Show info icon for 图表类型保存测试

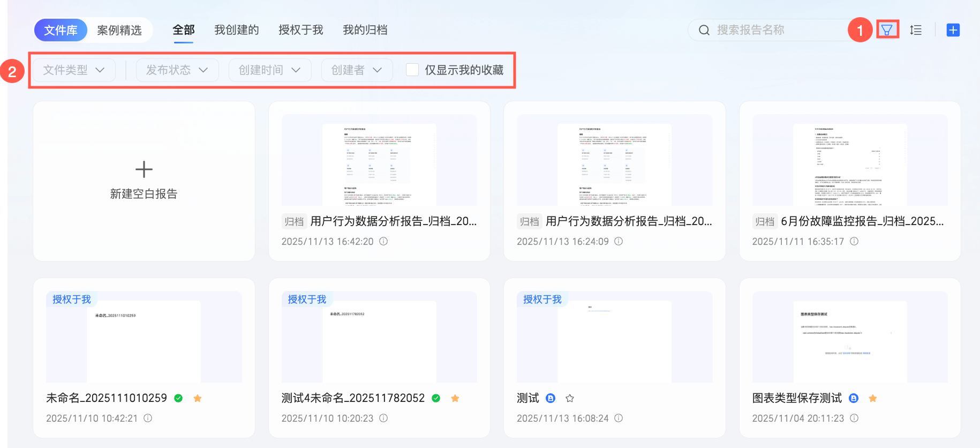(854, 418)
